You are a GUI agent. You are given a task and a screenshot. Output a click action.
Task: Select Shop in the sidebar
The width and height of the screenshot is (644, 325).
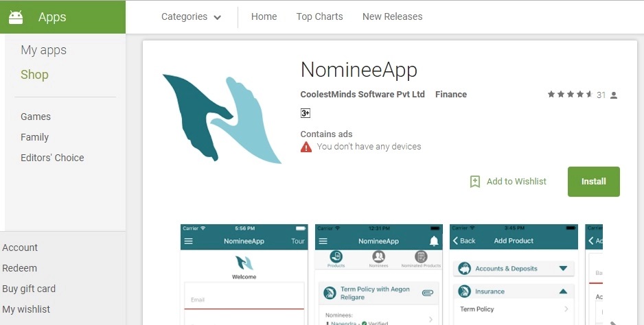34,75
